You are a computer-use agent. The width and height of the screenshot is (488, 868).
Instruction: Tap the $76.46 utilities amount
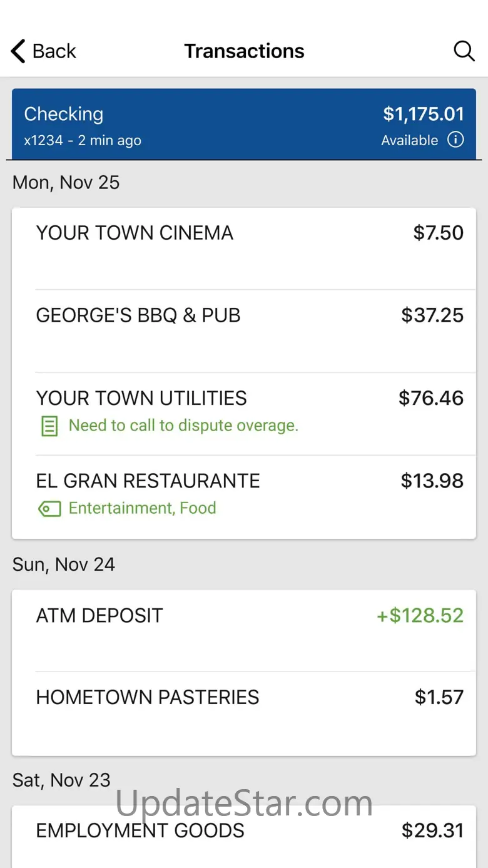pos(431,398)
